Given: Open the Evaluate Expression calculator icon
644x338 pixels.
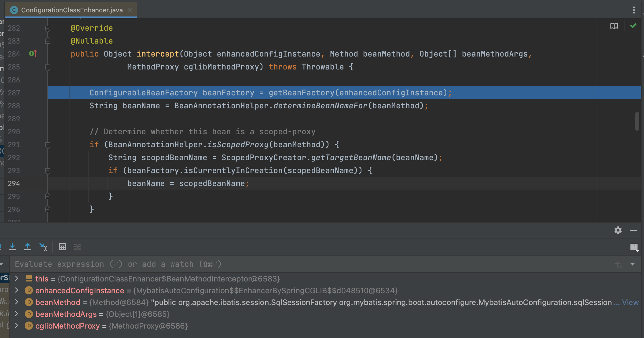Looking at the screenshot, I should [x=62, y=247].
